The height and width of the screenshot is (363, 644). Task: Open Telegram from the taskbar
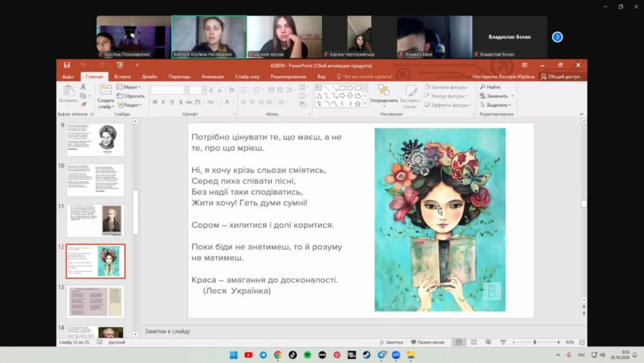click(263, 355)
